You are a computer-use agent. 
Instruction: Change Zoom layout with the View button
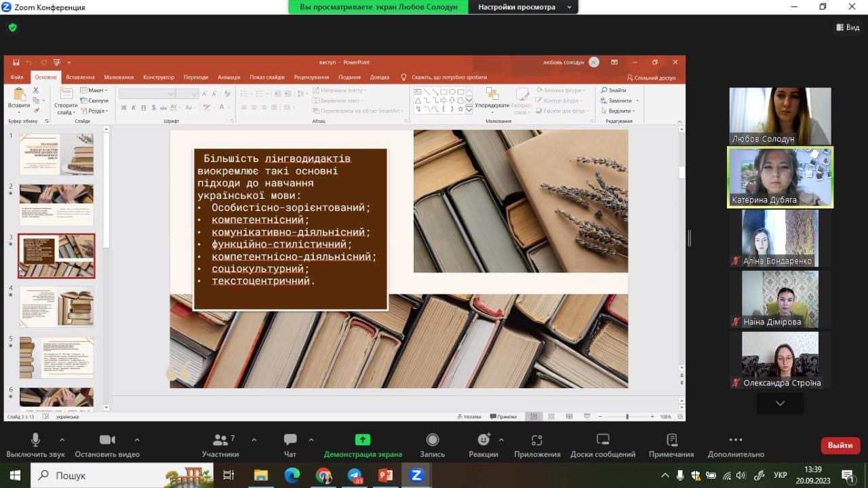pyautogui.click(x=848, y=27)
